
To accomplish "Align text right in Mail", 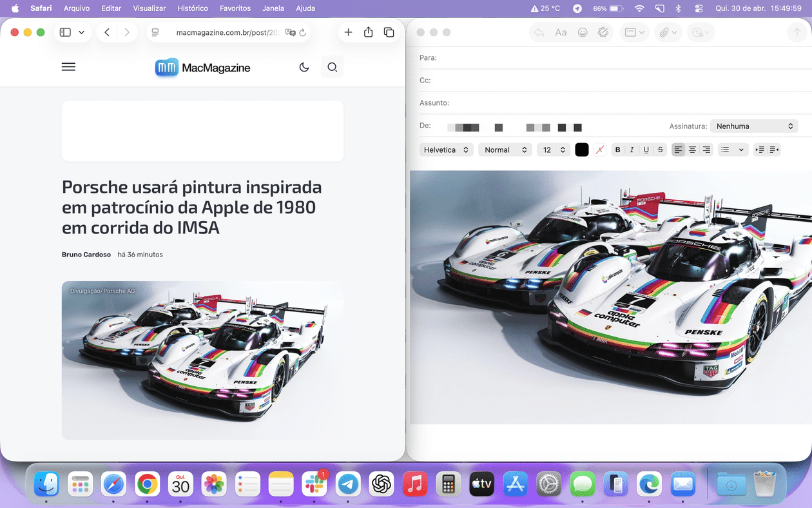I will (706, 150).
